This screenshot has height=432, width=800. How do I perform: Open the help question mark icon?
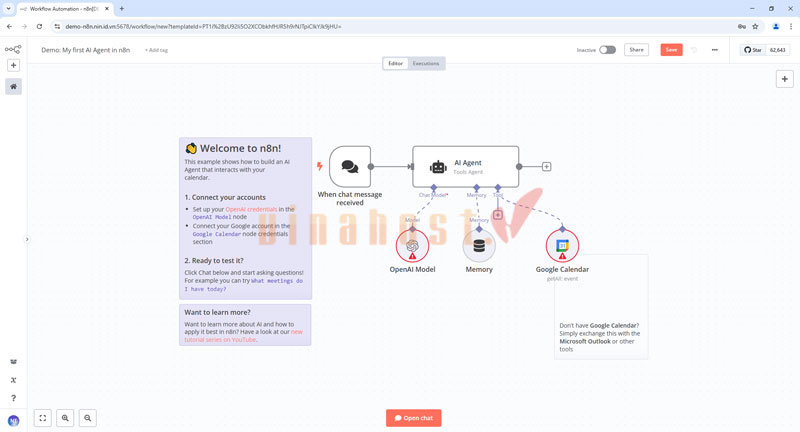13,398
